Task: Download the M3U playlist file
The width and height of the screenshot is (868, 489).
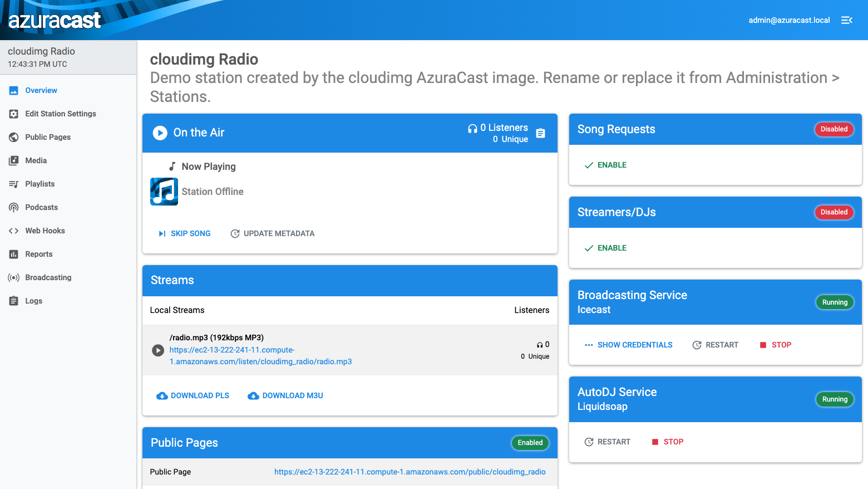Action: [285, 395]
